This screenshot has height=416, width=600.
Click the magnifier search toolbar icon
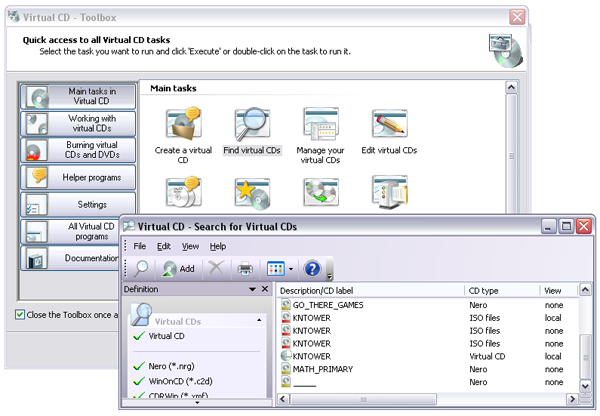[141, 269]
